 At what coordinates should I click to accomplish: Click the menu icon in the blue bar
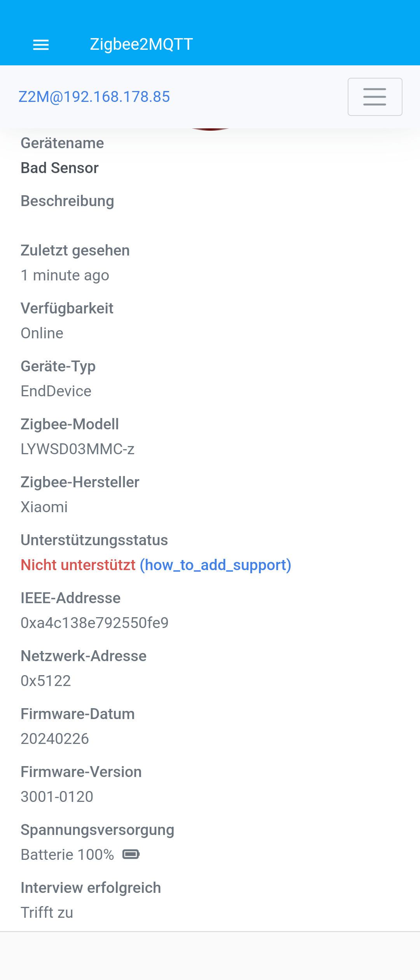(40, 44)
